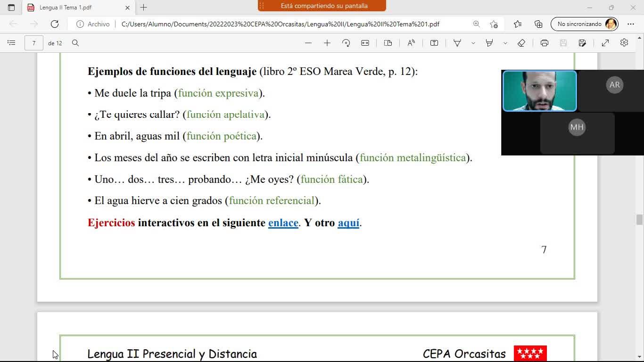Click the 'de 12' page count text
Viewport: 644px width, 362px height.
pyautogui.click(x=55, y=43)
